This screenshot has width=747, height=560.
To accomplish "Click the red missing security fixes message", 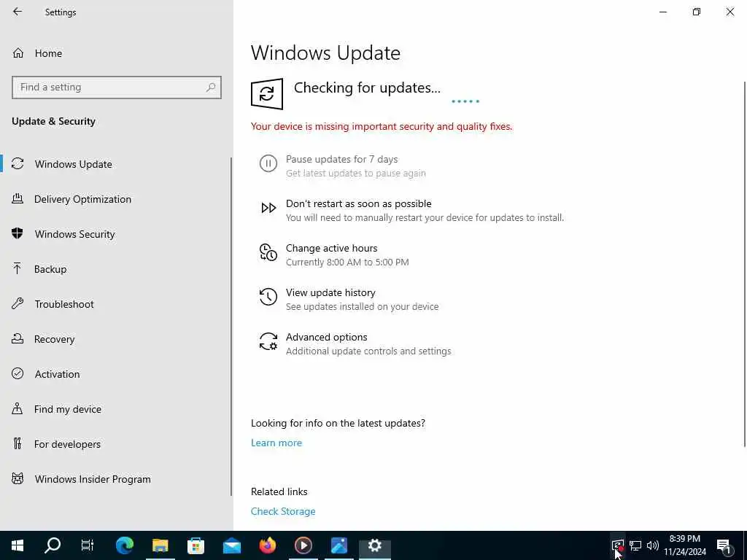I will [382, 127].
